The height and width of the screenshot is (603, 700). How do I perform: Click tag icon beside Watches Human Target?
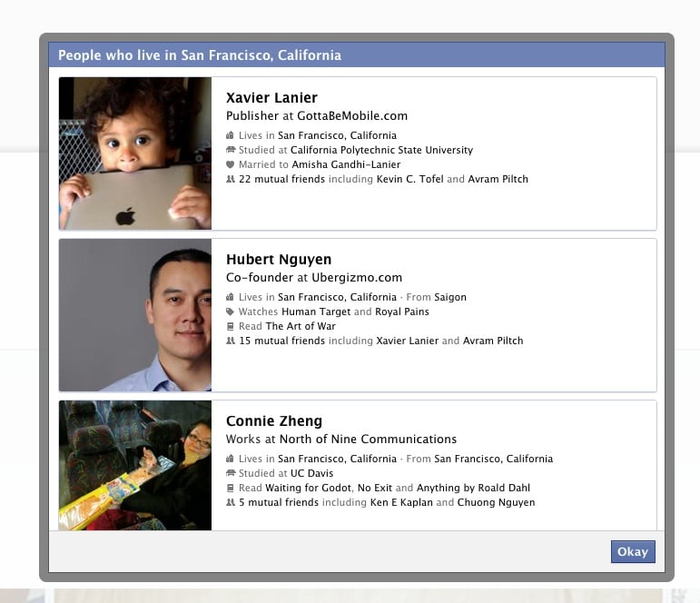point(230,311)
